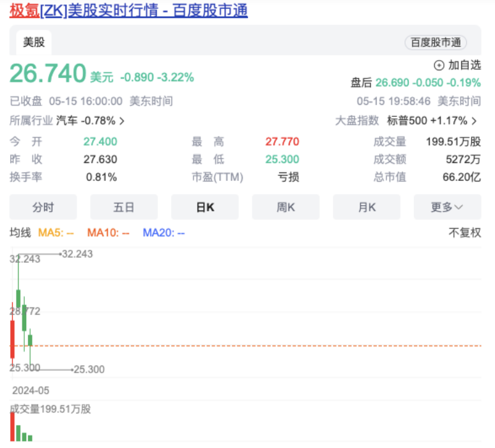Click the current price 26.740
The width and height of the screenshot is (495, 448).
pyautogui.click(x=48, y=73)
